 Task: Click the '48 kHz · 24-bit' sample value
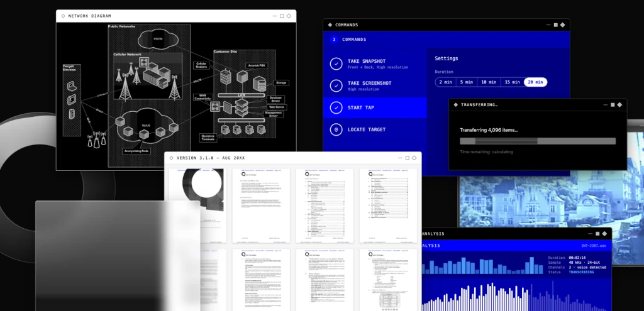[584, 263]
